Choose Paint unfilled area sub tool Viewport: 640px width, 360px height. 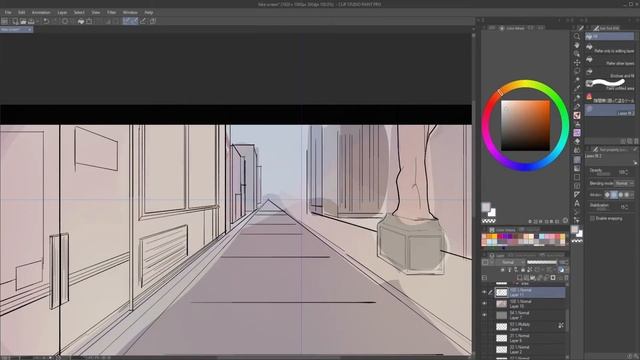pyautogui.click(x=609, y=85)
